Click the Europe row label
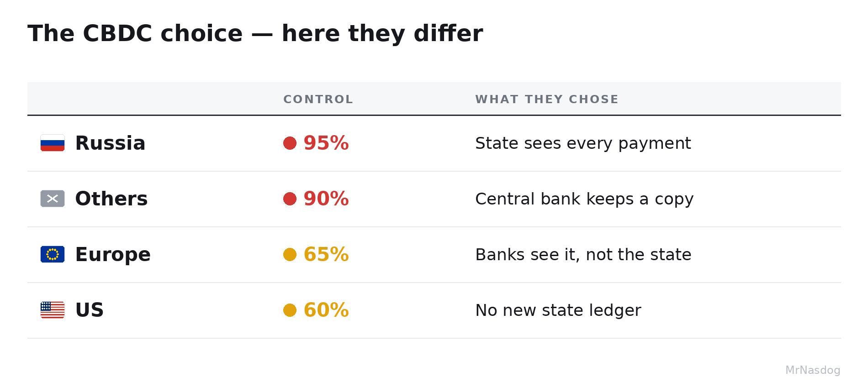Screen dimensions: 868x388 tap(113, 255)
